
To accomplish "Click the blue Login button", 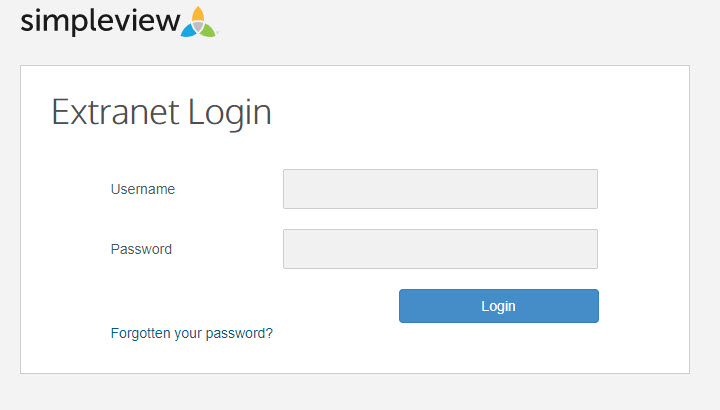I will [x=499, y=306].
